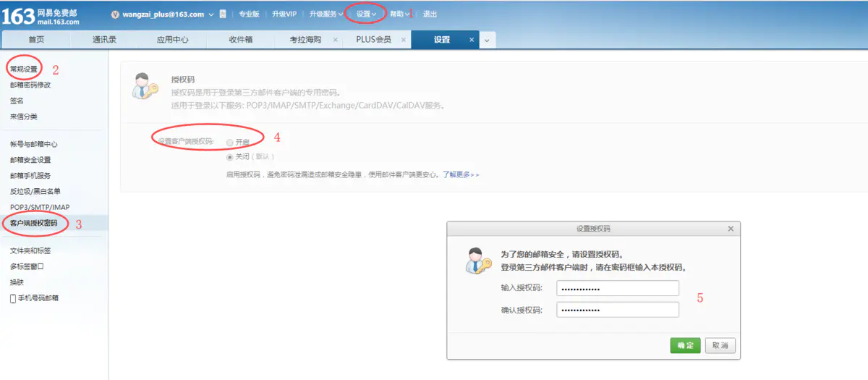868x380 pixels.
Task: Switch to the 通讯录 tab
Action: point(104,40)
